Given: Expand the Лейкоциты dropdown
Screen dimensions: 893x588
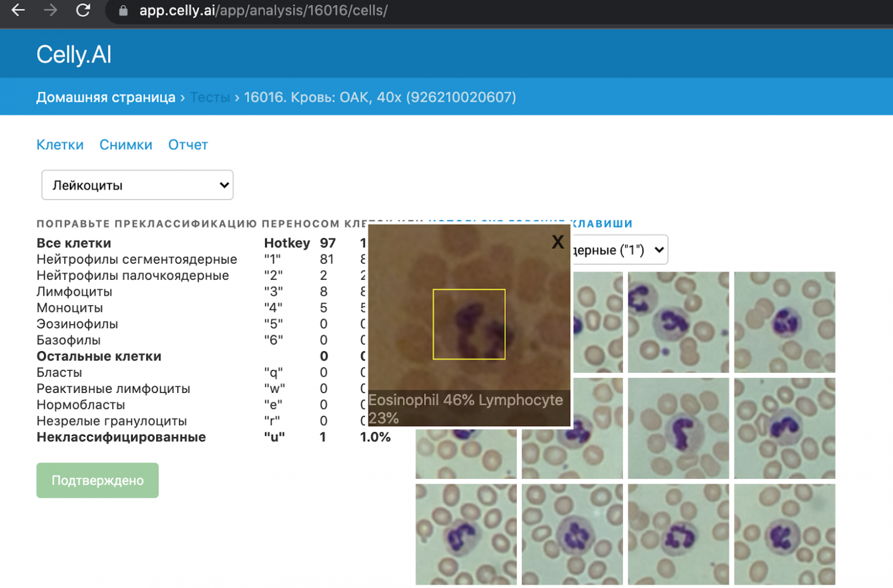Looking at the screenshot, I should click(x=137, y=185).
